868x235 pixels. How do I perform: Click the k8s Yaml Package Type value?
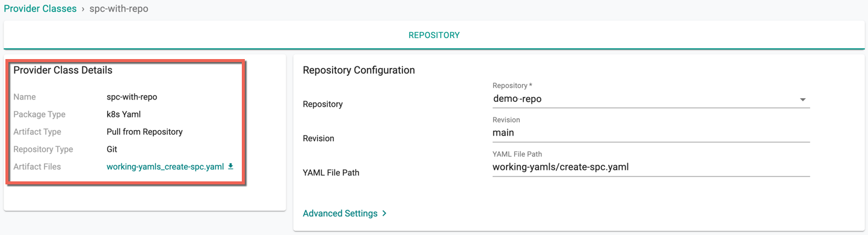coord(124,114)
